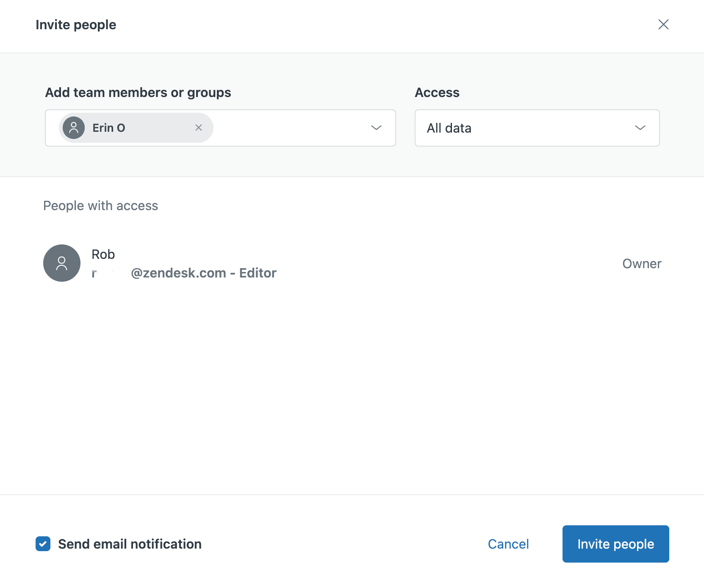The width and height of the screenshot is (704, 588).
Task: Click the Cancel link
Action: (x=508, y=544)
